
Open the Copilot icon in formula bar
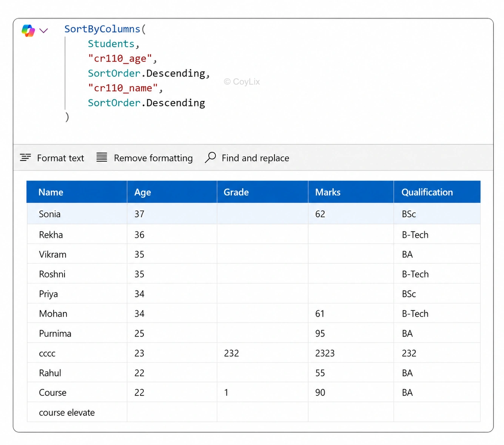pos(28,30)
